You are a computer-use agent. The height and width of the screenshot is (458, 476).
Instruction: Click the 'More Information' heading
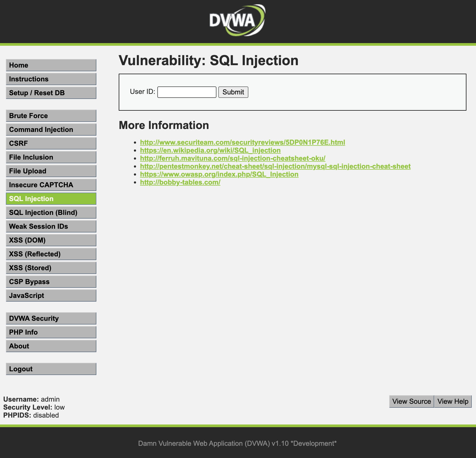pos(164,125)
